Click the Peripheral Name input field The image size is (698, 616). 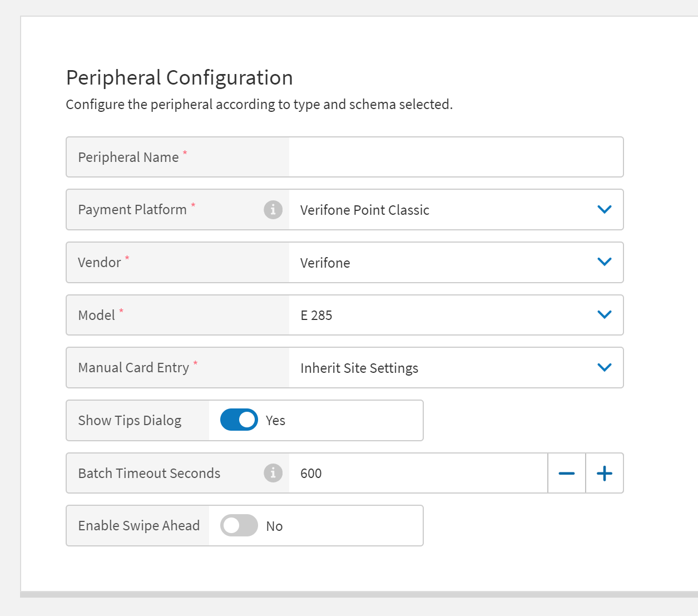(456, 157)
